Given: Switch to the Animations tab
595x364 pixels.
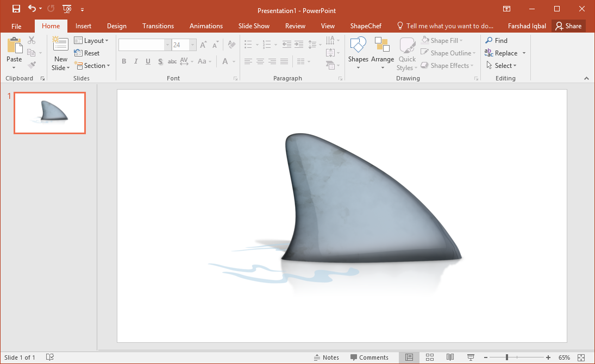Looking at the screenshot, I should click(x=206, y=26).
